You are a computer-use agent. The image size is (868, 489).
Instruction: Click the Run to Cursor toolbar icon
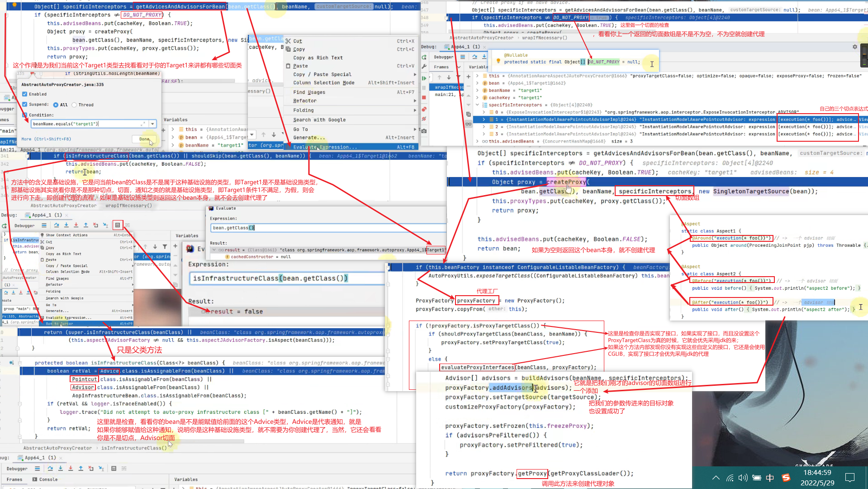[x=105, y=225]
